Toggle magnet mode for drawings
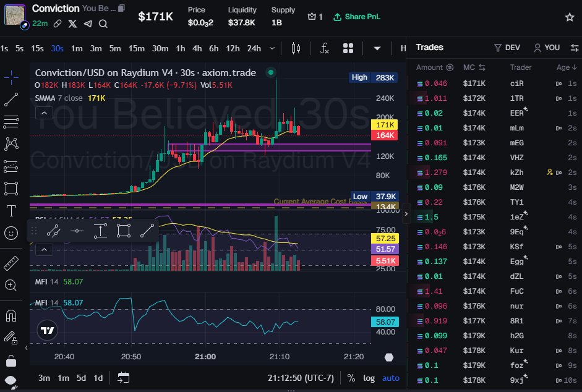This screenshot has height=392, width=582. click(x=11, y=315)
